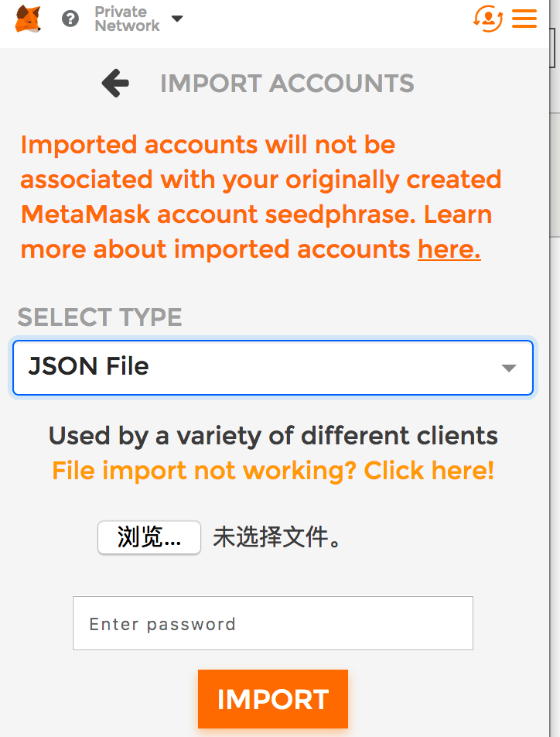Click the IMPORT button

pos(272,698)
